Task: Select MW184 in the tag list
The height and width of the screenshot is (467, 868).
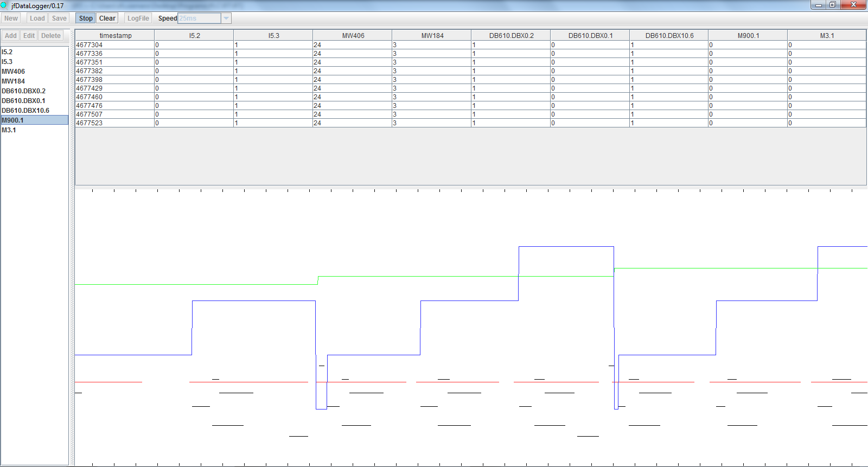Action: click(35, 81)
